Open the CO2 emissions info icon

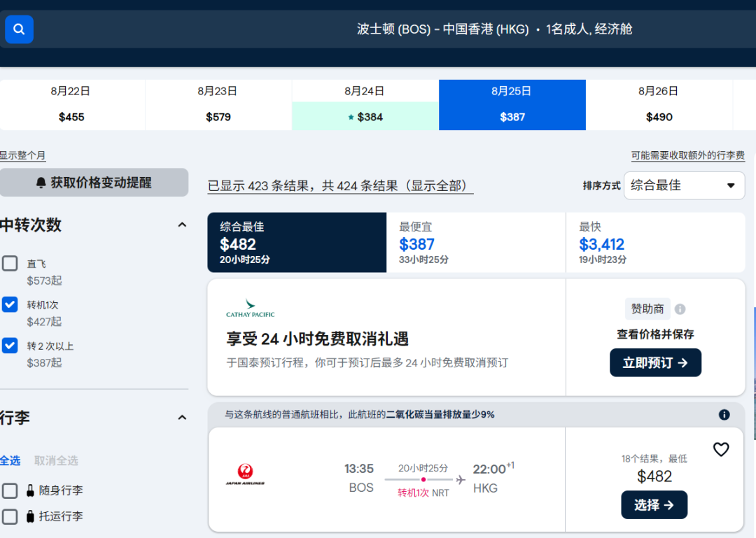tap(724, 415)
